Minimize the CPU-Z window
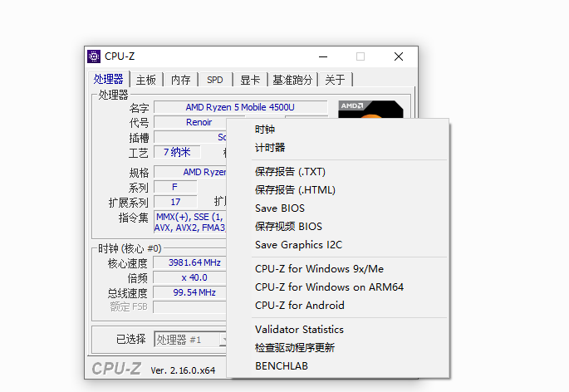569x392 pixels. (x=323, y=56)
